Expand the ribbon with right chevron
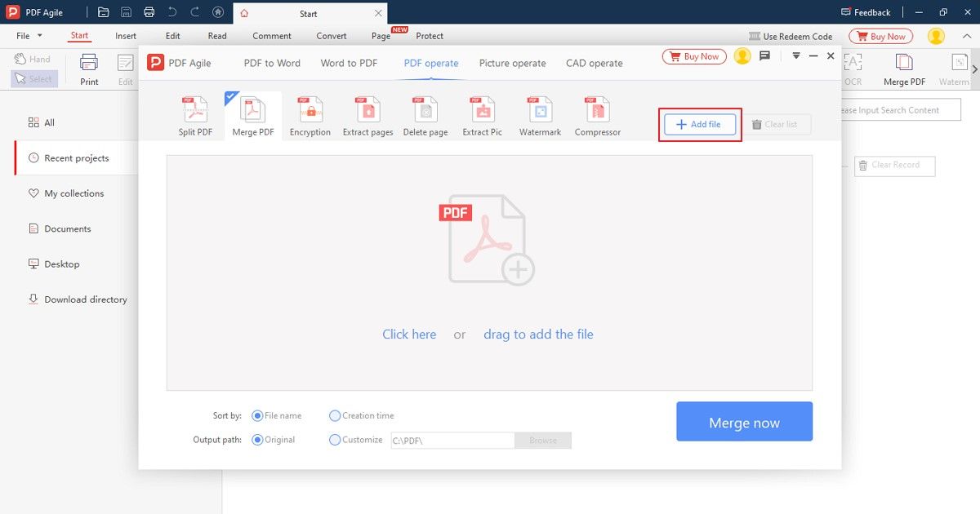This screenshot has width=980, height=514. pos(974,69)
